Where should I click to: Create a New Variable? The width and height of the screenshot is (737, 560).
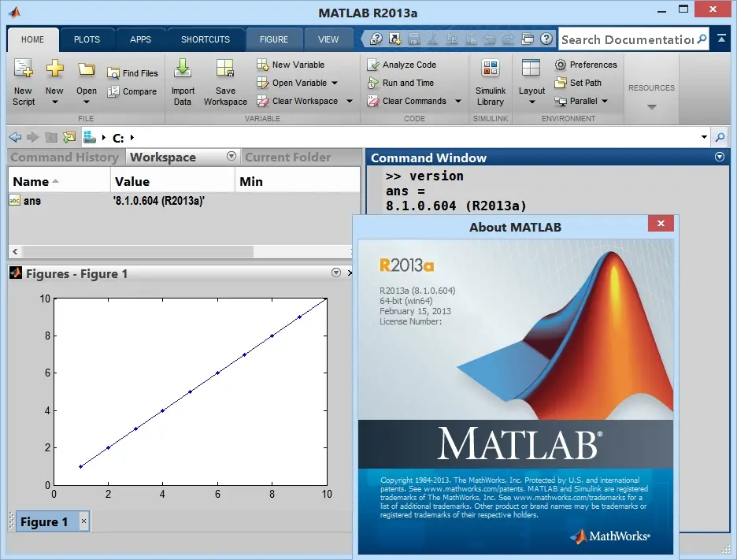pos(291,65)
